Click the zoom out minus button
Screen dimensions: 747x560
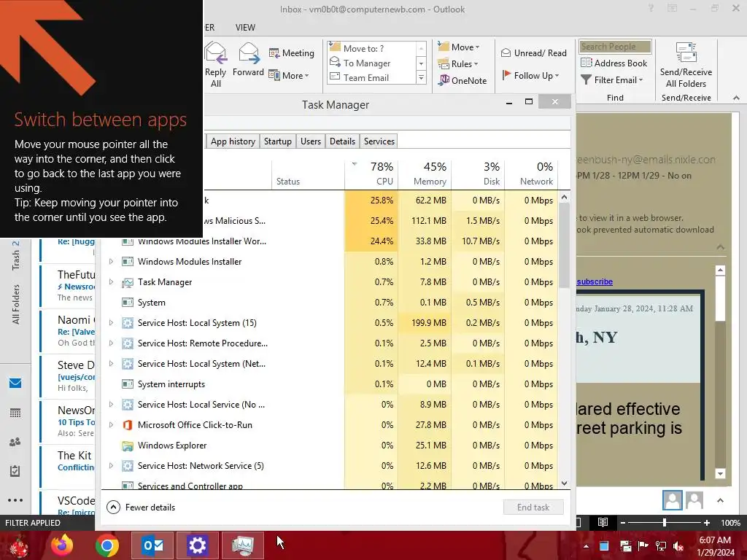pos(623,522)
